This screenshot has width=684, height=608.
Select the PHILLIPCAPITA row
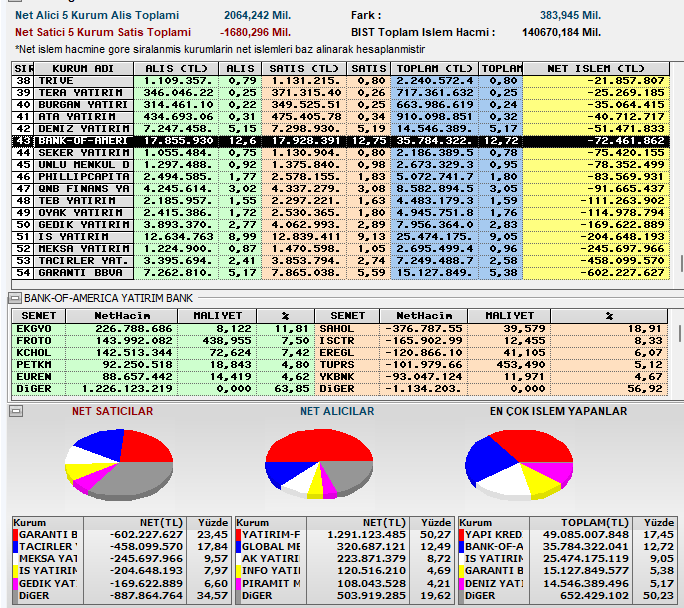coord(340,177)
